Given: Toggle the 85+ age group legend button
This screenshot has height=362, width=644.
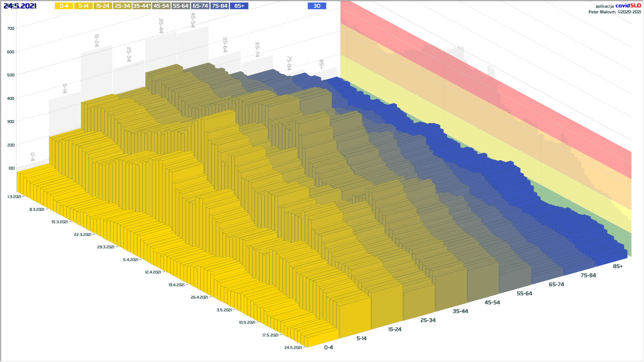Looking at the screenshot, I should 239,6.
